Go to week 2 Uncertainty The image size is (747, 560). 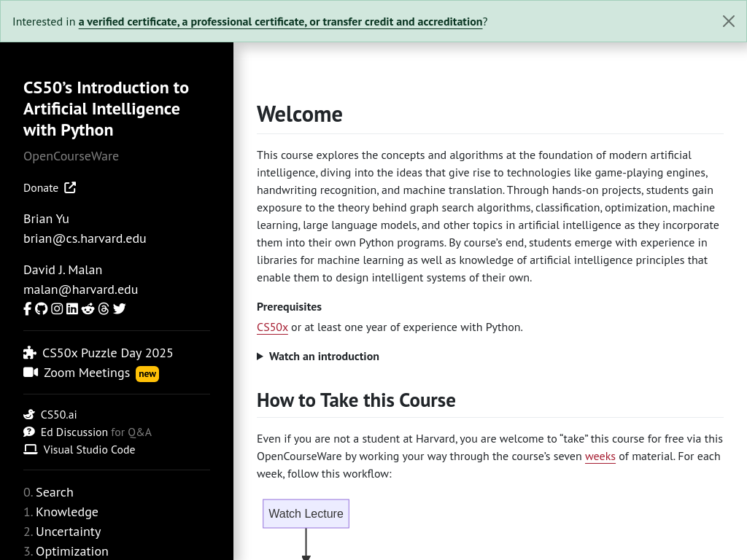coord(68,532)
